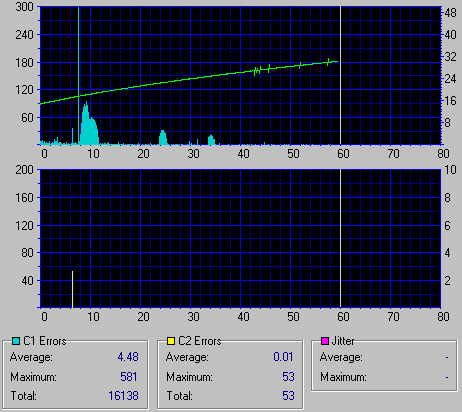The height and width of the screenshot is (412, 462).
Task: Click the cyan C1 error bump near 33 minutes
Action: (211, 140)
